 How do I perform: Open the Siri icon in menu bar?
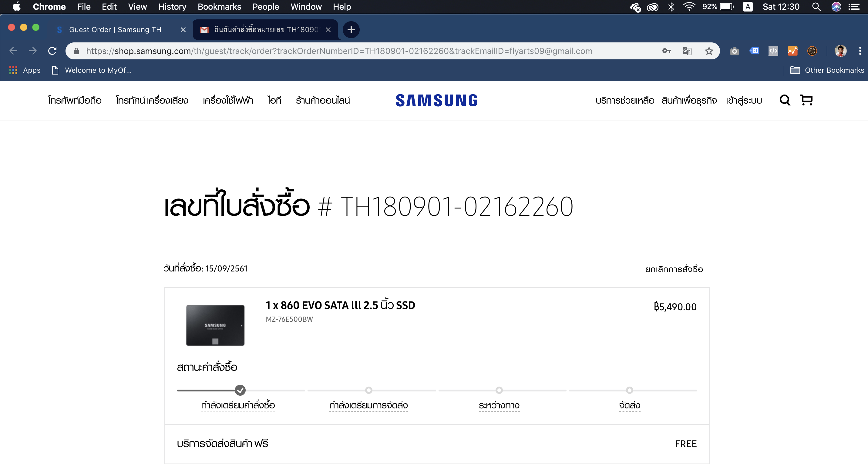pos(836,7)
